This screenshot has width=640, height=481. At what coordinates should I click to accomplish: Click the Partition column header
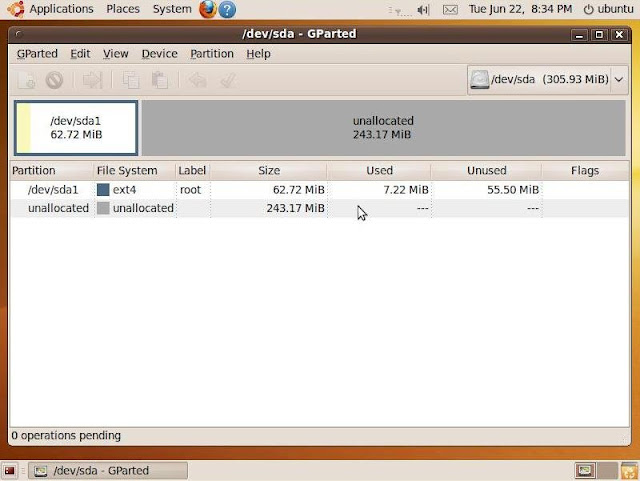coord(51,171)
